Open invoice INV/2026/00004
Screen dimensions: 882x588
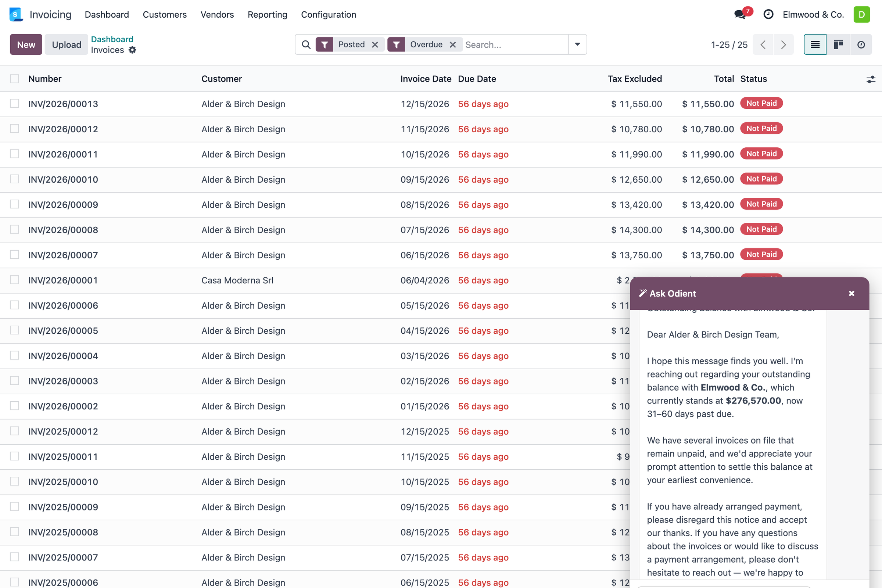tap(63, 356)
